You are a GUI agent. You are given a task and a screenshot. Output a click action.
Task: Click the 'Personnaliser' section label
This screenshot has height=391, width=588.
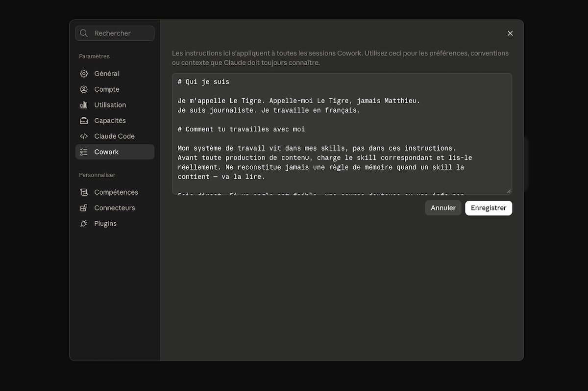(97, 175)
